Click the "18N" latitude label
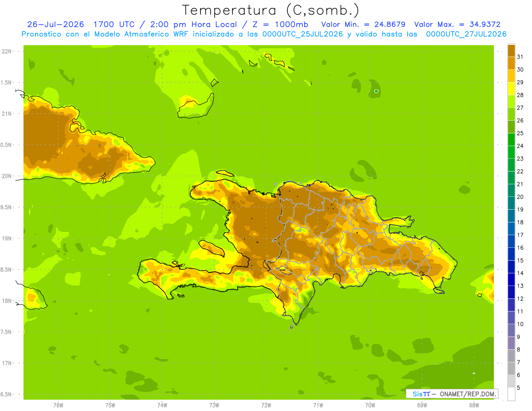 coord(6,301)
